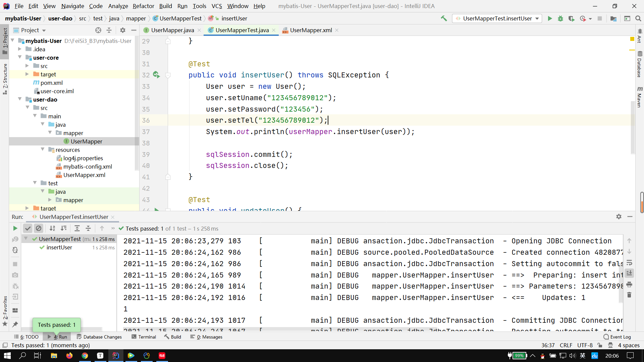Click the Search Everywhere magnifier icon
Screen dimensions: 644x362
tap(638, 18)
